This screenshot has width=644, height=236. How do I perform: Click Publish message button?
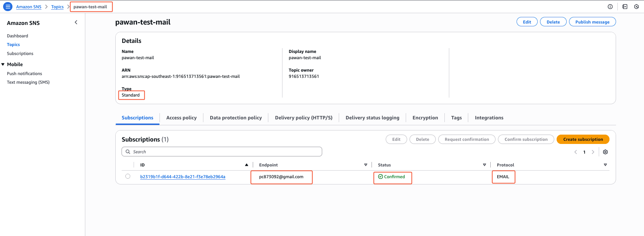(x=592, y=22)
